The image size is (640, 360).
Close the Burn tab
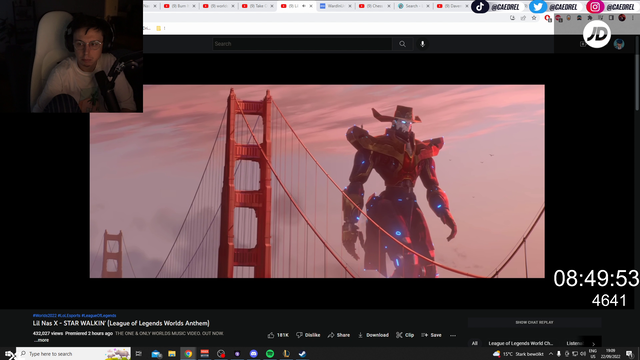pos(194,6)
